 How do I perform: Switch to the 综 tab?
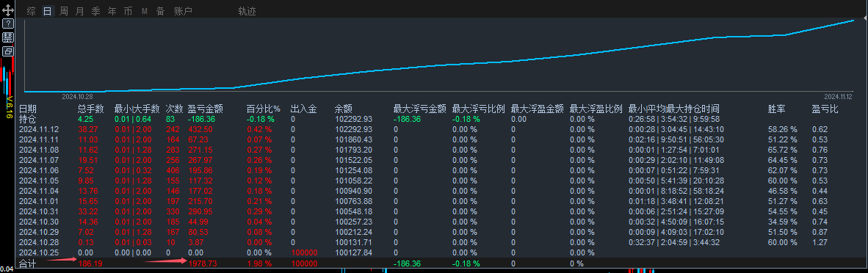click(x=32, y=11)
